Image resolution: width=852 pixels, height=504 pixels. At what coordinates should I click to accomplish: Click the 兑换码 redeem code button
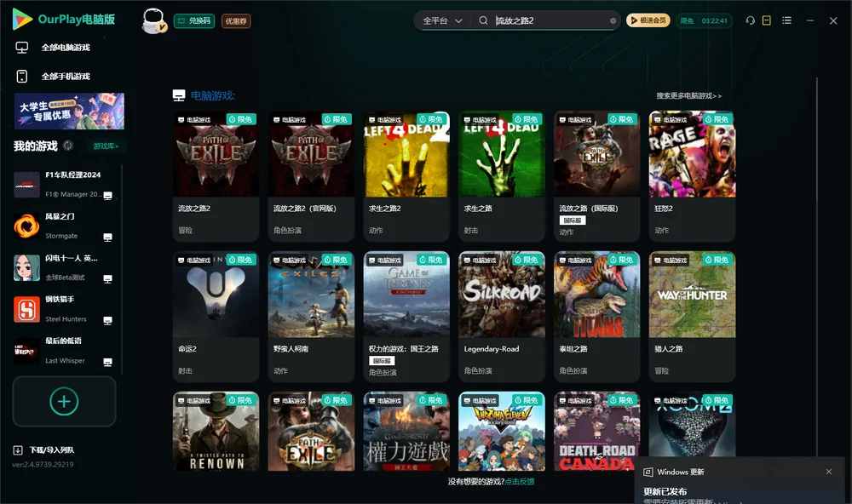tap(194, 20)
